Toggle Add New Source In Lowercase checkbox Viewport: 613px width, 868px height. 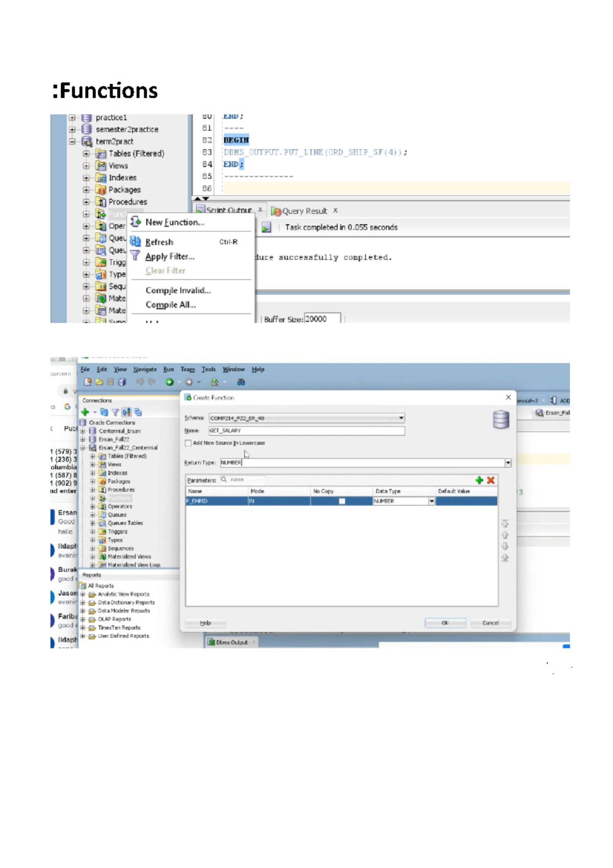click(188, 443)
